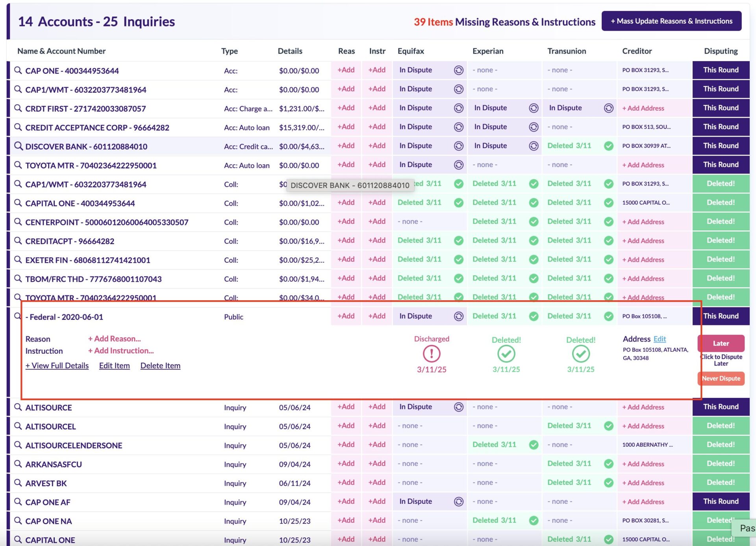Click Equifax dispute circle icon for TOYOTA MTR account
Image resolution: width=756 pixels, height=546 pixels.
pos(459,165)
